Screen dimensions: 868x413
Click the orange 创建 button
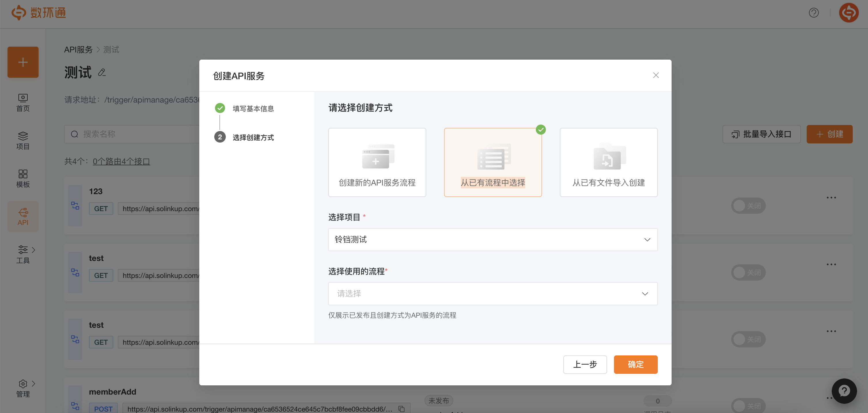pos(829,134)
